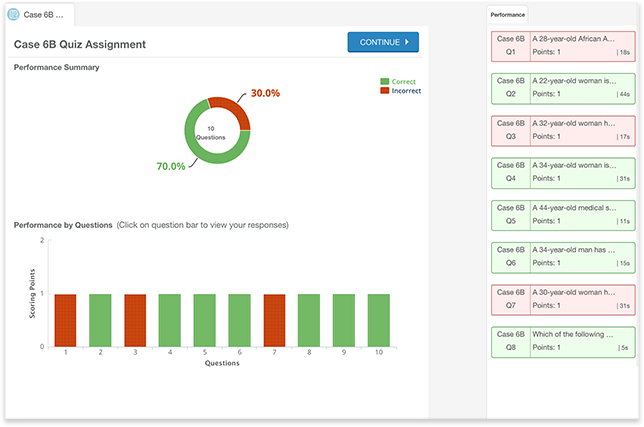Image resolution: width=644 pixels, height=427 pixels.
Task: Select Q6 34-year-old man question card
Action: tap(563, 256)
